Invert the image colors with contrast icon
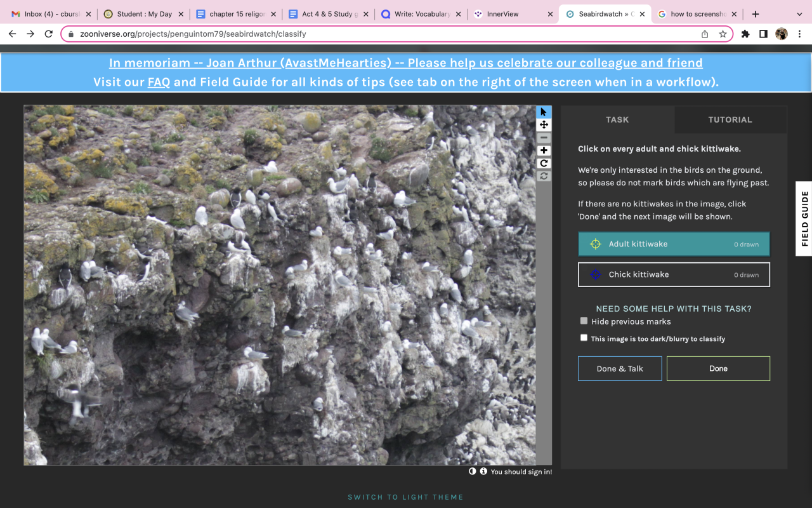 (472, 471)
